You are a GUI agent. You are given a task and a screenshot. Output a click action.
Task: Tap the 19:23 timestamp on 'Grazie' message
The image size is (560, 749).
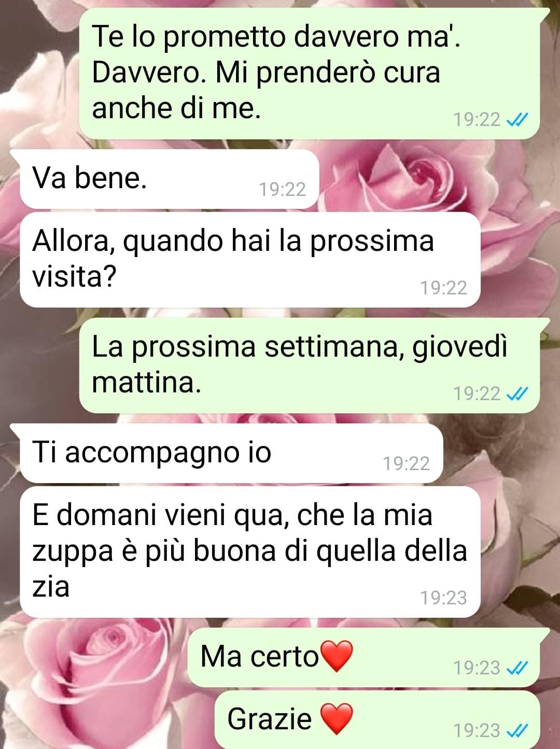[x=477, y=731]
